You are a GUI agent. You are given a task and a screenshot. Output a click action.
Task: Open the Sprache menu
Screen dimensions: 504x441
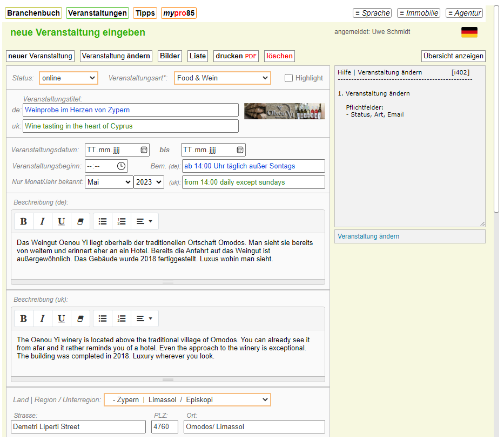(x=372, y=13)
